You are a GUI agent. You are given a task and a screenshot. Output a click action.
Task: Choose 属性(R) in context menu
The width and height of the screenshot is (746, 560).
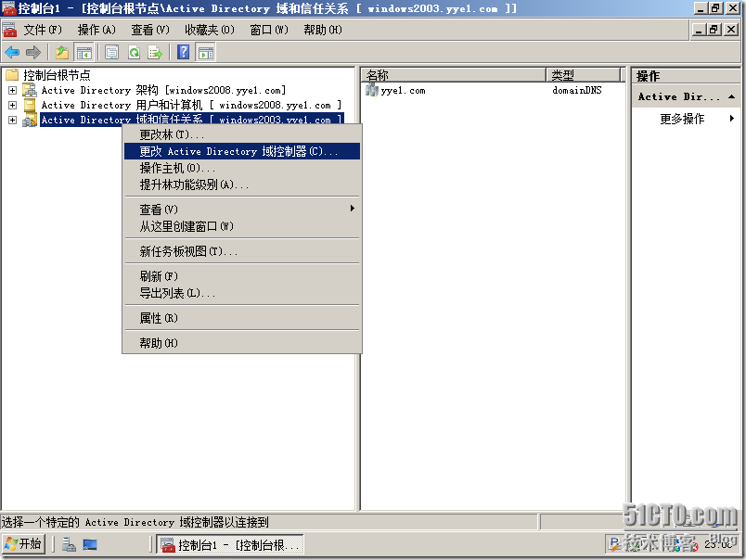[x=241, y=318]
